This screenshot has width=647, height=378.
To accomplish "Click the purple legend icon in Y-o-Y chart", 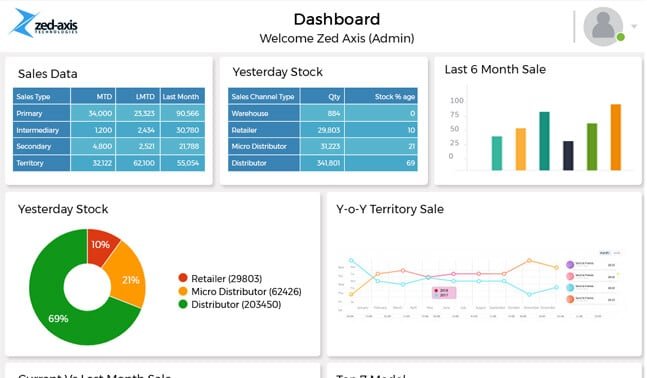I will 570,265.
